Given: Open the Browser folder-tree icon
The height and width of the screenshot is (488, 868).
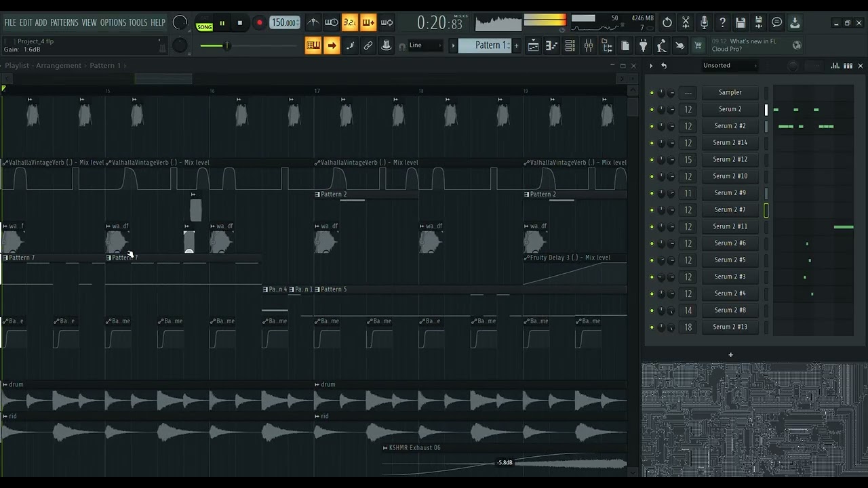Looking at the screenshot, I should click(x=607, y=45).
